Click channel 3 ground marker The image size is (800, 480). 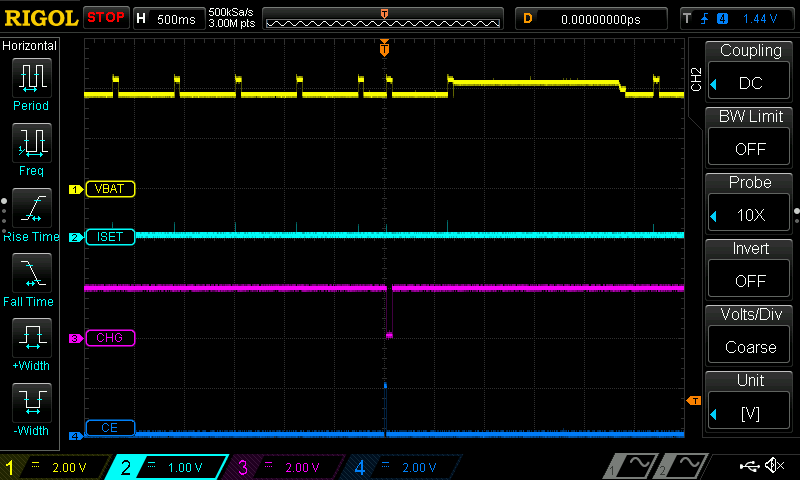click(x=76, y=338)
